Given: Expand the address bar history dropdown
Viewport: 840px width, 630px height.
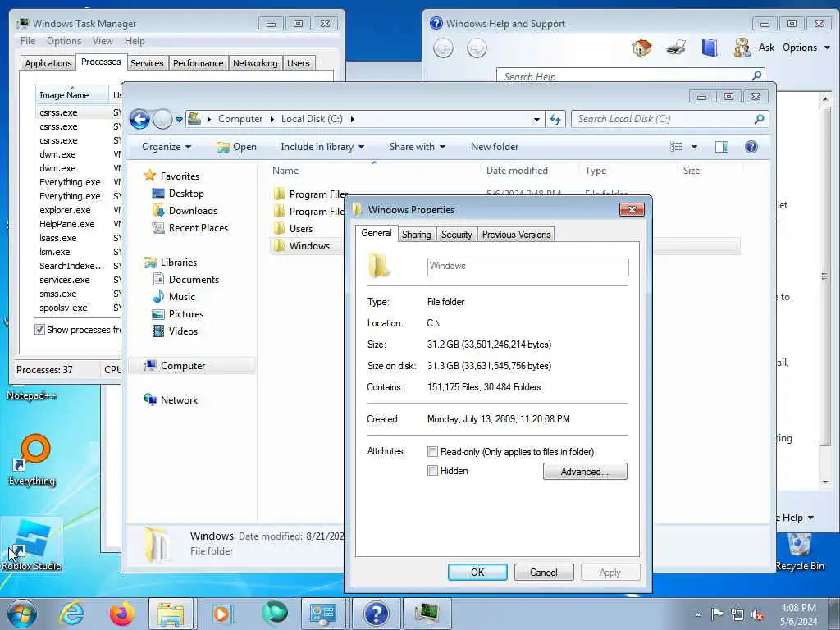Looking at the screenshot, I should [x=536, y=120].
